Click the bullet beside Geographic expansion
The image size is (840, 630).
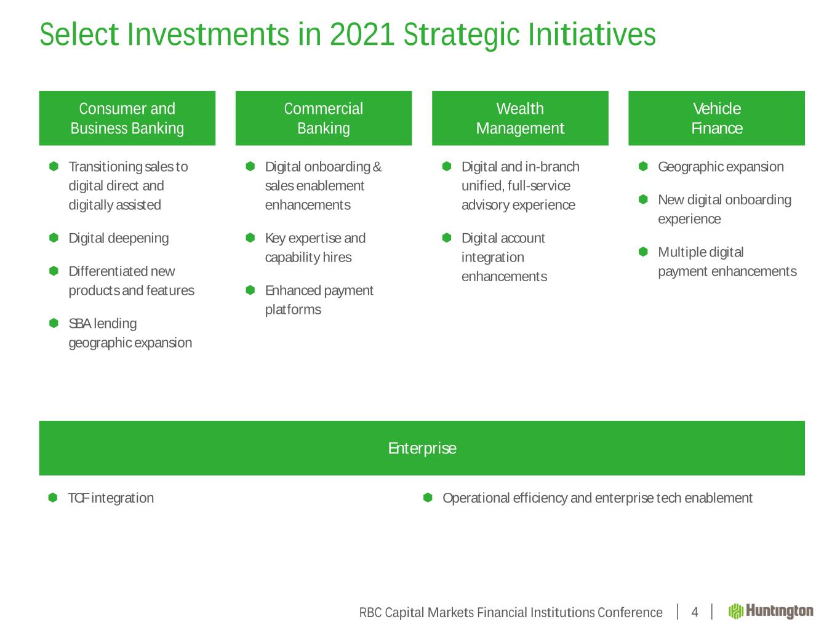click(x=644, y=166)
